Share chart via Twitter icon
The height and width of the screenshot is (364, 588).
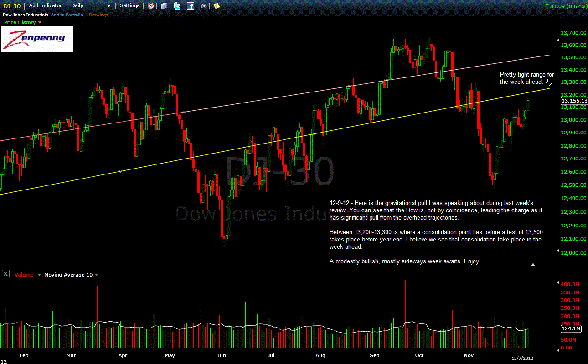click(x=177, y=6)
